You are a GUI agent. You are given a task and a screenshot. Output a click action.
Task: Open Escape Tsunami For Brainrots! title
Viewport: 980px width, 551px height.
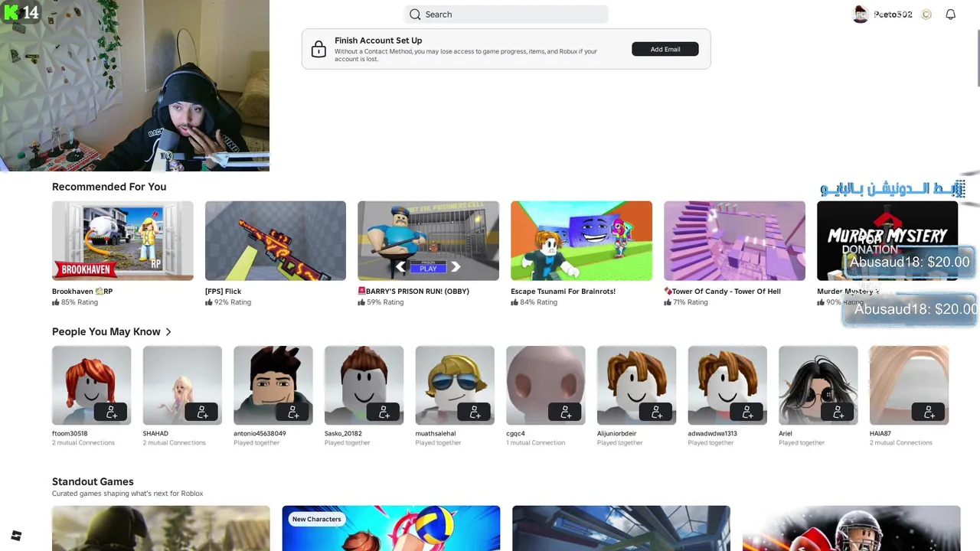(x=563, y=291)
